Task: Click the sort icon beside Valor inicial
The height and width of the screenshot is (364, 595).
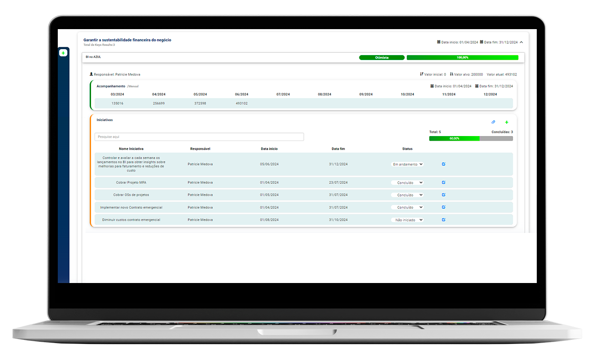Action: pyautogui.click(x=422, y=74)
